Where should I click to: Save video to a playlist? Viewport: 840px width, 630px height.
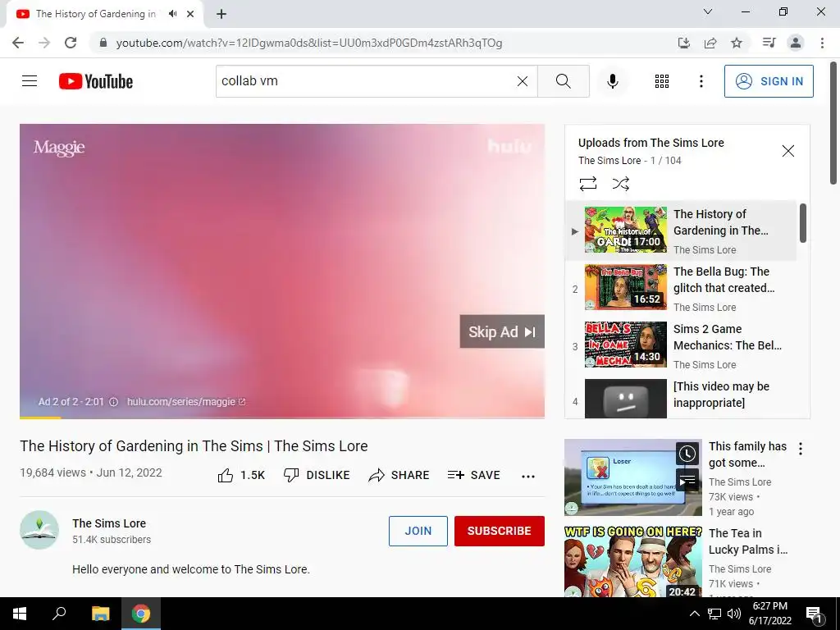point(473,475)
